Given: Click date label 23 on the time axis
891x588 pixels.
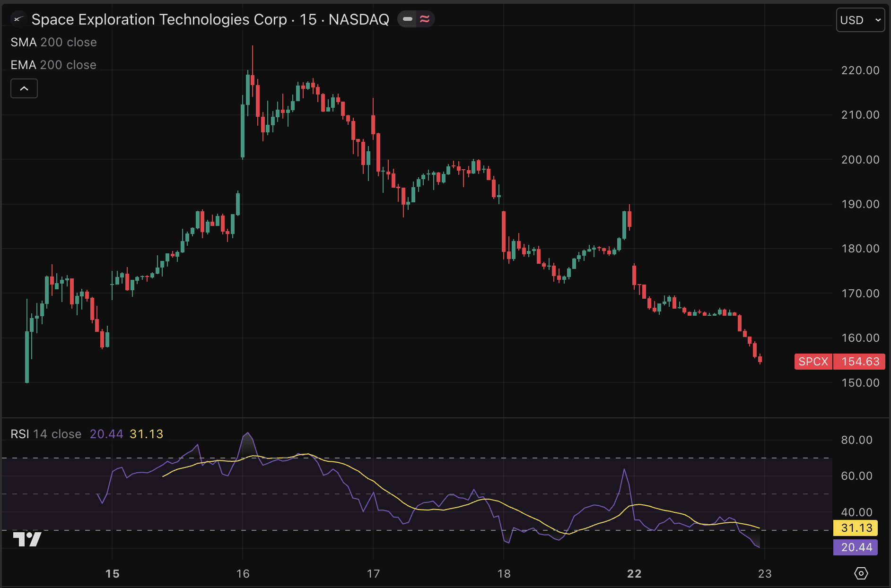Looking at the screenshot, I should (x=765, y=574).
